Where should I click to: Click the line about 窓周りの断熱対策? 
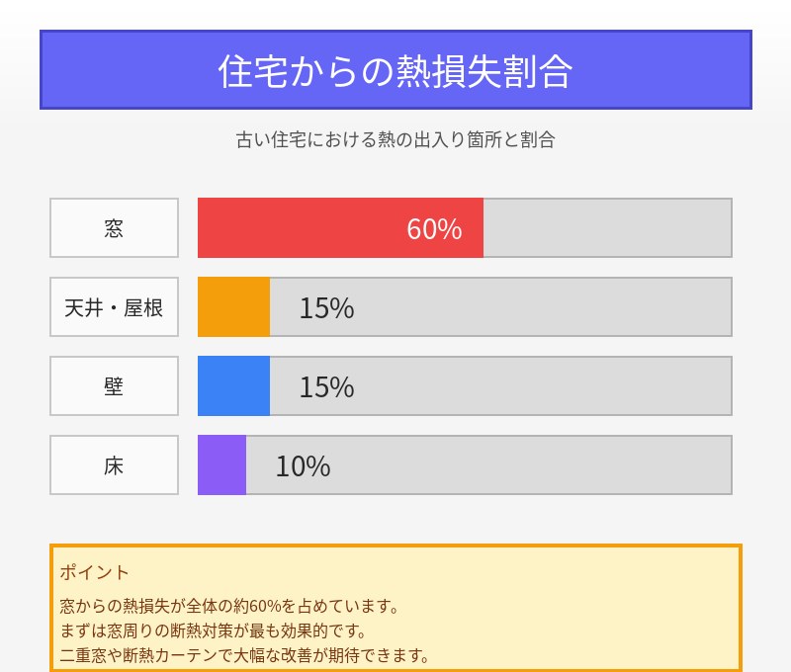[x=213, y=630]
